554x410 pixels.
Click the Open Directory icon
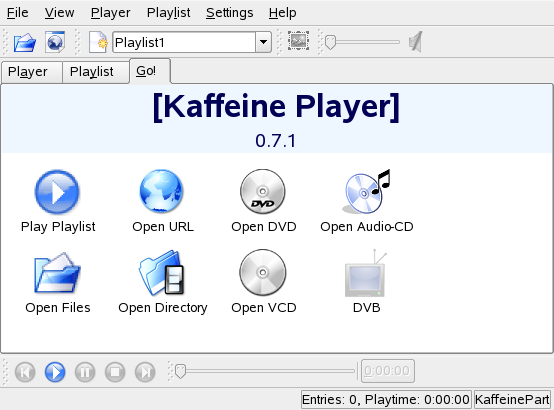162,273
